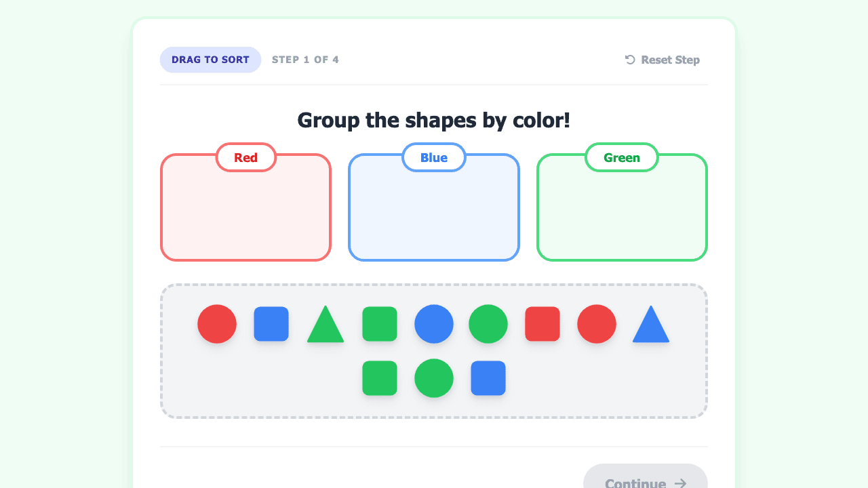This screenshot has height=488, width=868.
Task: Select the blue circle shape
Action: coord(434,324)
